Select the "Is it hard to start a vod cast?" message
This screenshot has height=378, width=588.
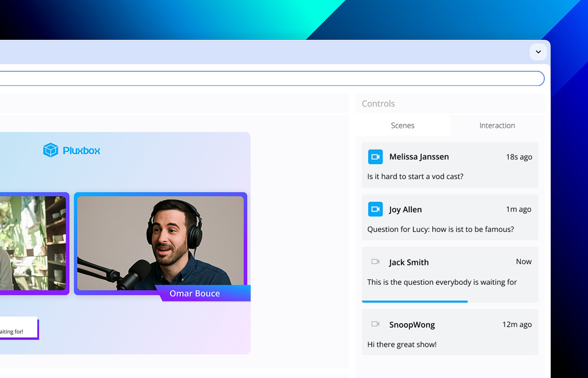415,176
